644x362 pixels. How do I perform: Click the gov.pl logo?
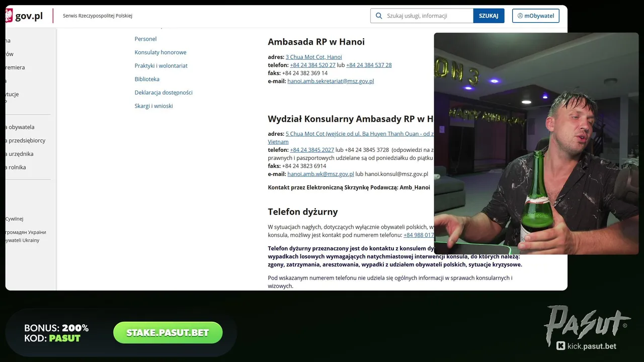coord(24,16)
